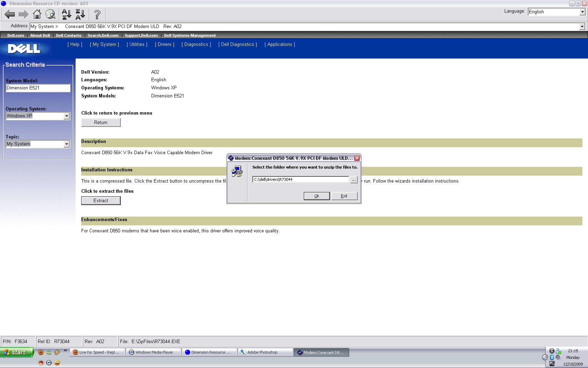Confirm the unzip folder with Ok

coord(317,196)
